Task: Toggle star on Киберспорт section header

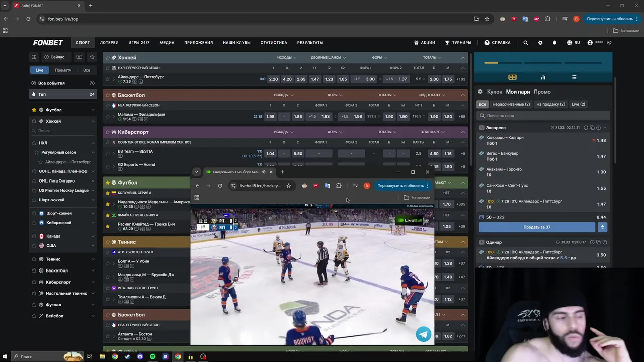Action: pos(107,132)
